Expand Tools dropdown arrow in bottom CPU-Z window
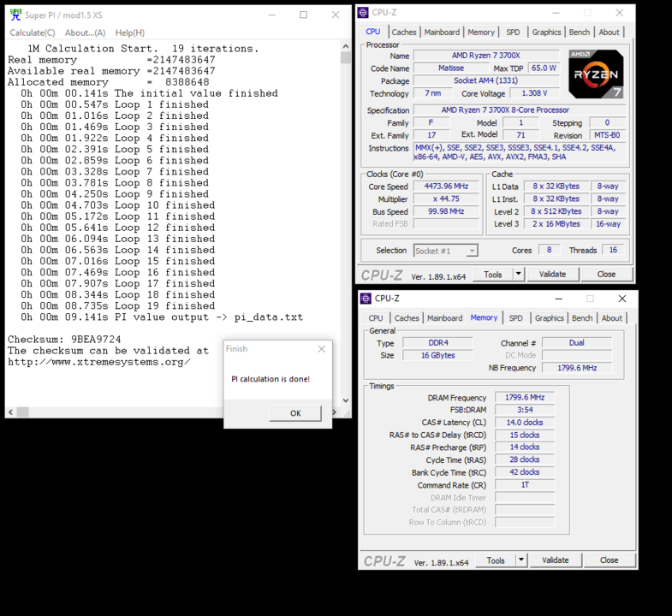The width and height of the screenshot is (672, 616). [x=521, y=560]
